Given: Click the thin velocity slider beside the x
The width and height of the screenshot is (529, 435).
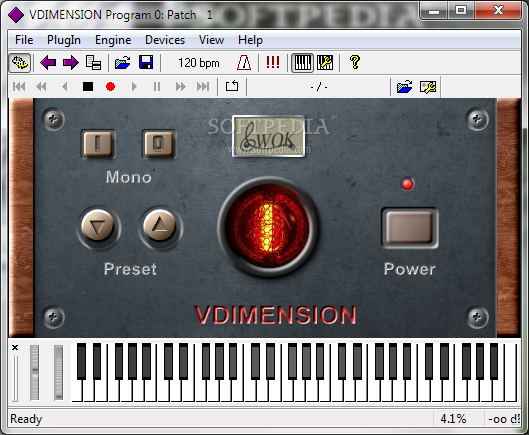Looking at the screenshot, I should click(x=15, y=378).
